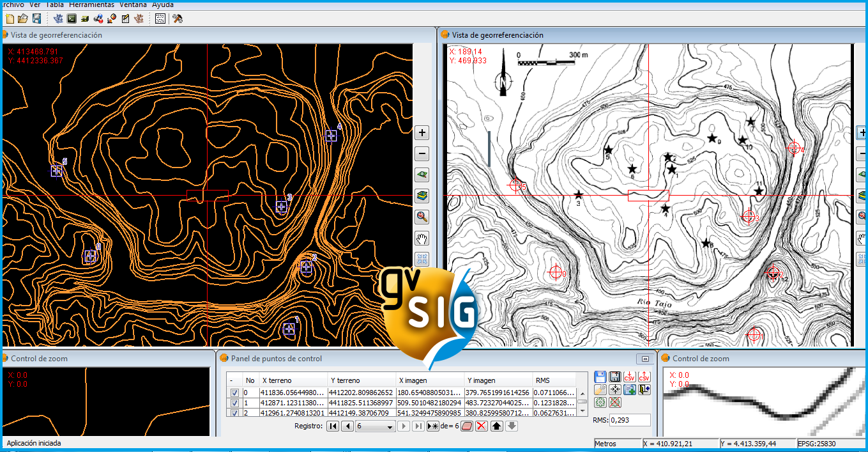868x452 pixels.
Task: Toggle the checkbox for control point 1
Action: point(234,403)
